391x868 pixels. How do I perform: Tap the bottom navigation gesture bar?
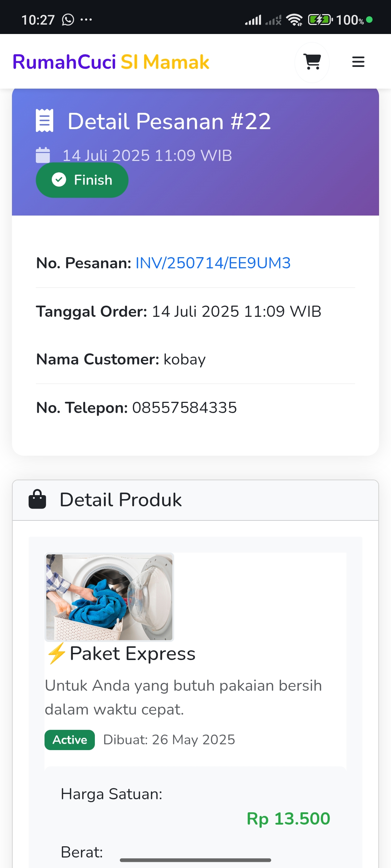pyautogui.click(x=195, y=860)
